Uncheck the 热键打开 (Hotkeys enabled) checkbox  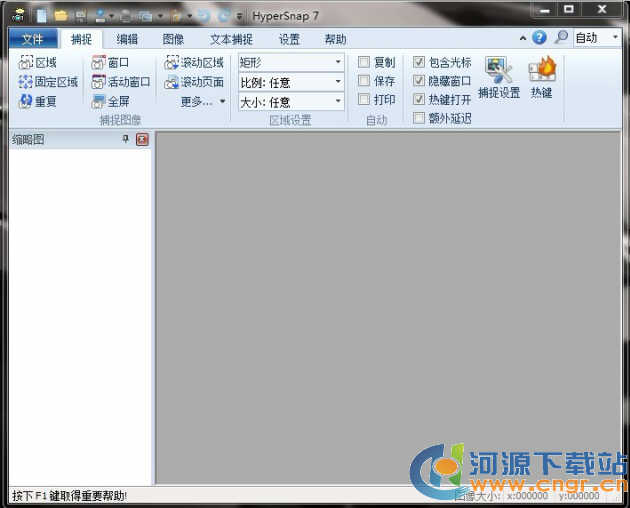click(x=419, y=99)
